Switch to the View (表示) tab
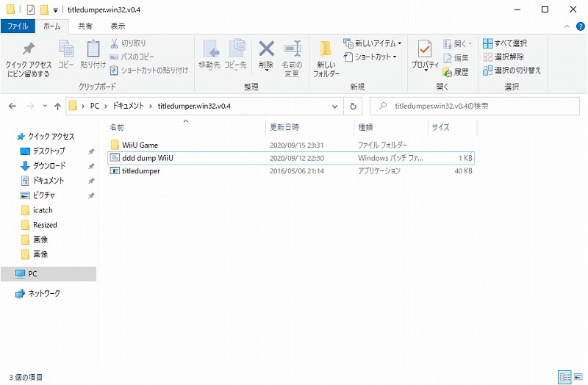Image resolution: width=588 pixels, height=385 pixels. pyautogui.click(x=118, y=26)
